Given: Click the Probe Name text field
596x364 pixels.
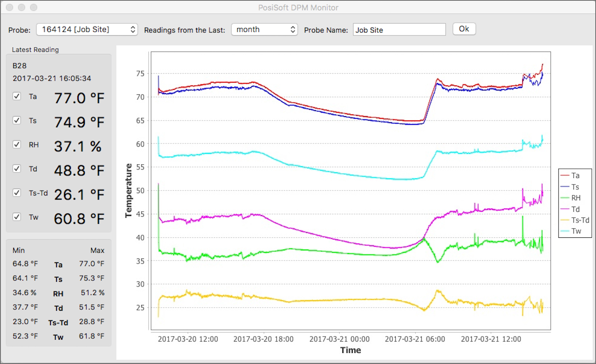Looking at the screenshot, I should coord(399,30).
